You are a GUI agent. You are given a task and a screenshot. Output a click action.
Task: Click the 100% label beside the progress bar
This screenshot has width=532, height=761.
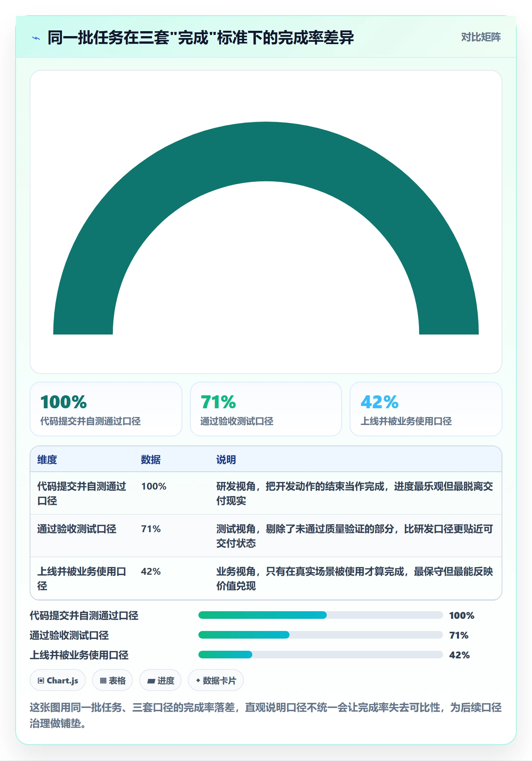462,615
